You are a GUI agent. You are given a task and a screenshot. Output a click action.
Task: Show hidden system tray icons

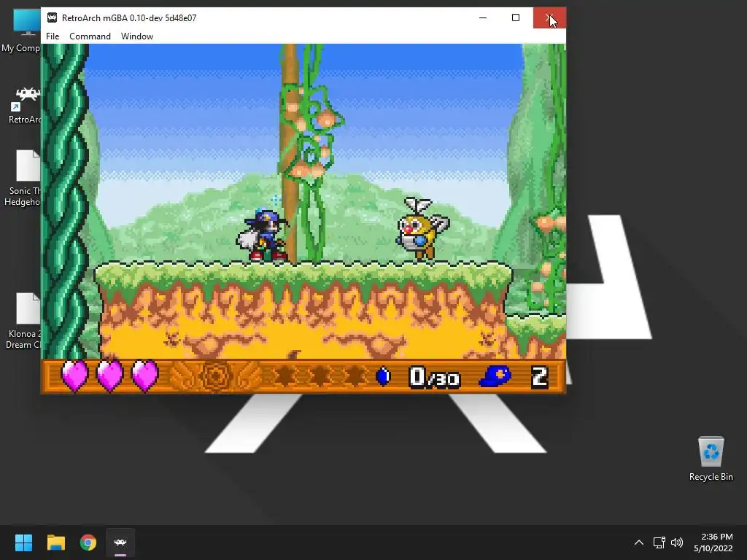639,542
